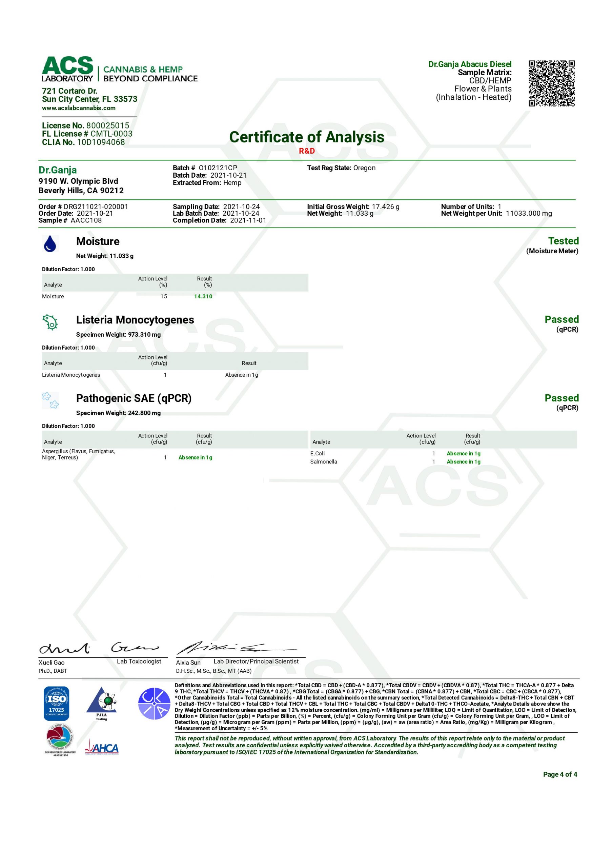Click the Passed status for Listeria Monocytogenes
Screen dimensions: 613x868
pos(562,320)
